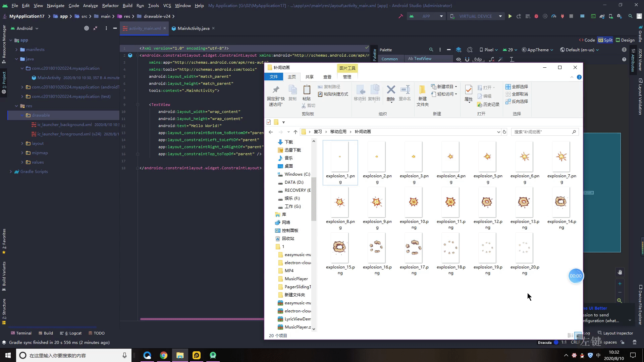The image size is (644, 362).
Task: Open the AVD Manager icon in toolbar
Action: point(611,16)
